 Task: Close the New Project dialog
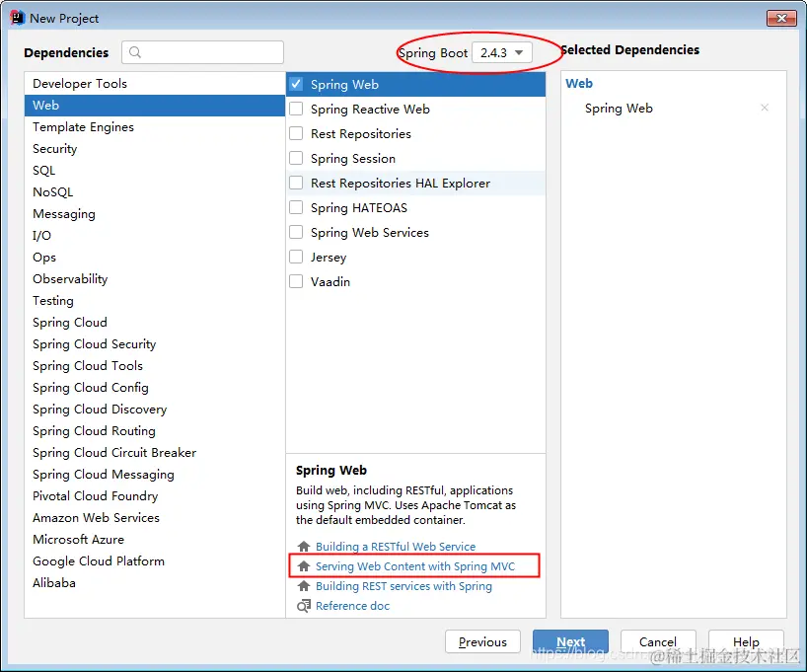[781, 18]
